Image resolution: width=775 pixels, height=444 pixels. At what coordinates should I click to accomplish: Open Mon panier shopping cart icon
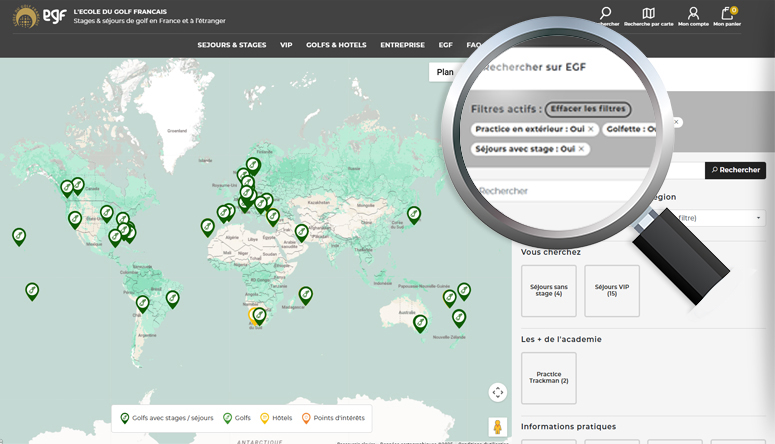(729, 14)
